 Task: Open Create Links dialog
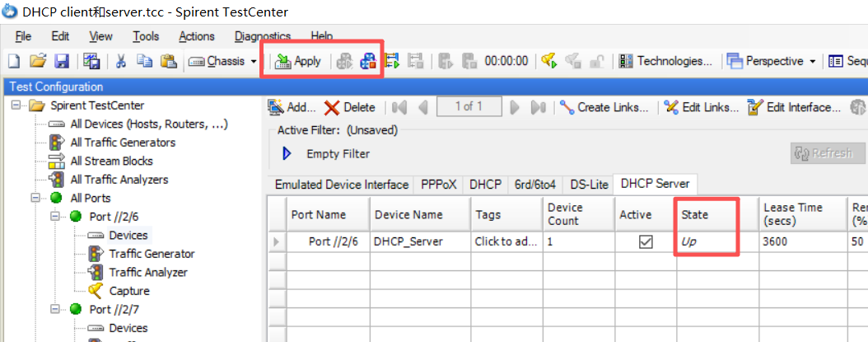(x=604, y=107)
